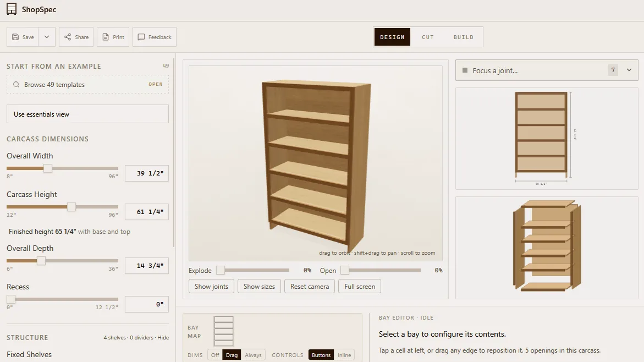The image size is (644, 362).
Task: Open the Browse 49 templates panel
Action: point(87,84)
